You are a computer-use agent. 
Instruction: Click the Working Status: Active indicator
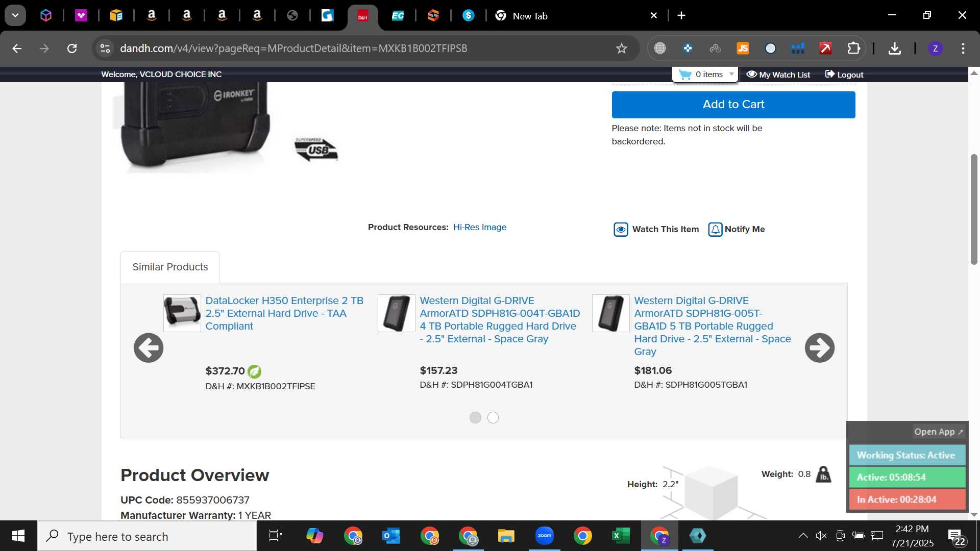coord(907,455)
